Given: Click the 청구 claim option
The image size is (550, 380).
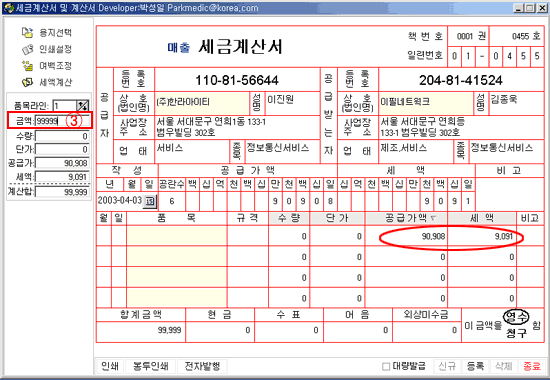Looking at the screenshot, I should (516, 333).
